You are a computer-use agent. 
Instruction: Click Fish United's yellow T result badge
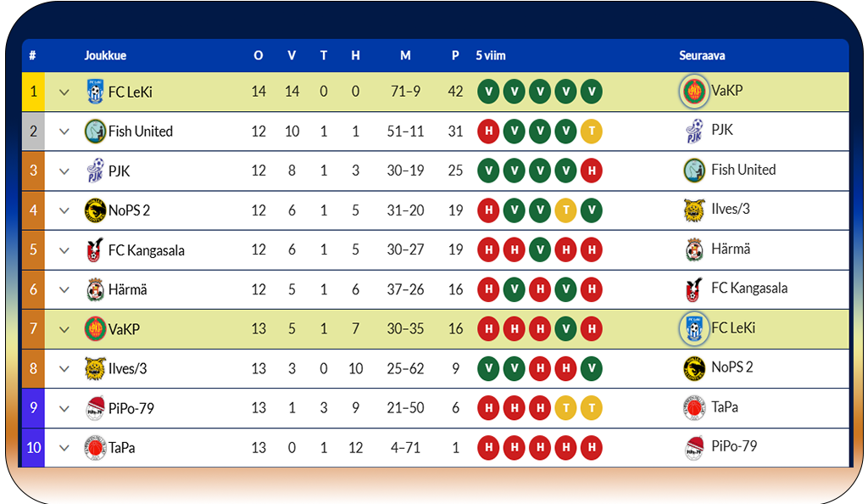tap(591, 132)
